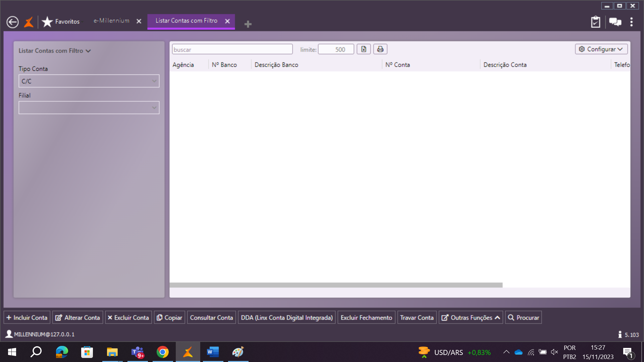Add a new tab with plus icon
644x362 pixels.
point(248,24)
